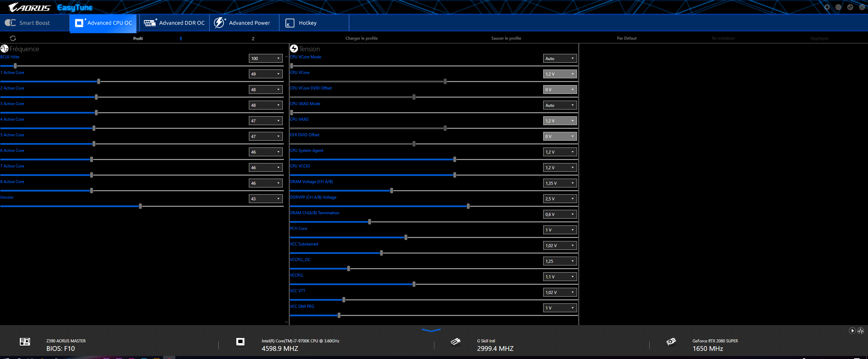Screen dimensions: 868x359
Task: Click the PCH Core slider handle
Action: (406, 237)
